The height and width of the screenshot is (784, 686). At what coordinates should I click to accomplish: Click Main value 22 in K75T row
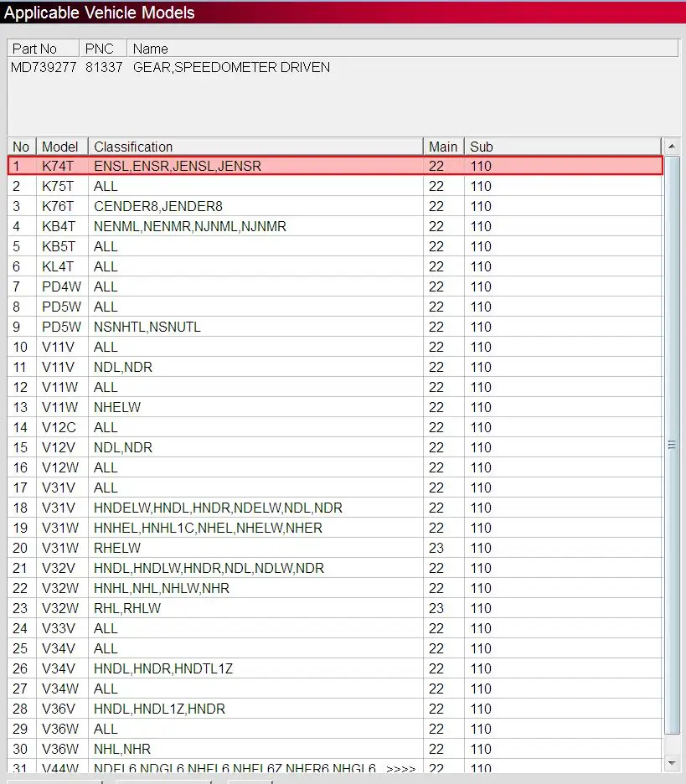pyautogui.click(x=436, y=186)
